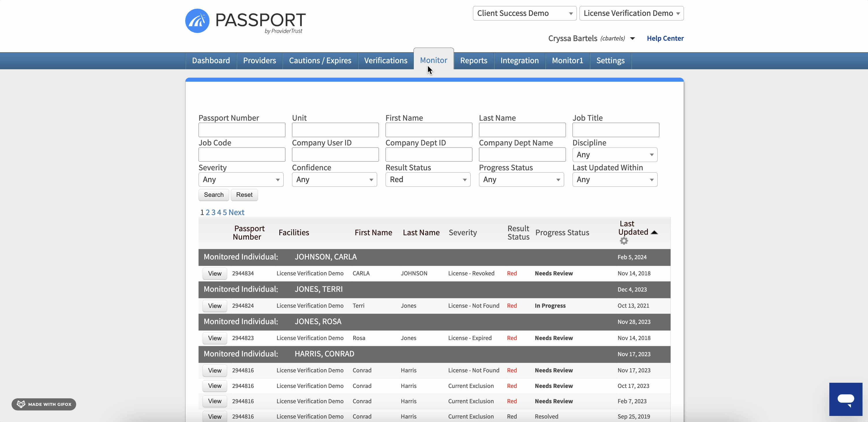Click the Job Title input field
This screenshot has height=422, width=868.
(616, 130)
